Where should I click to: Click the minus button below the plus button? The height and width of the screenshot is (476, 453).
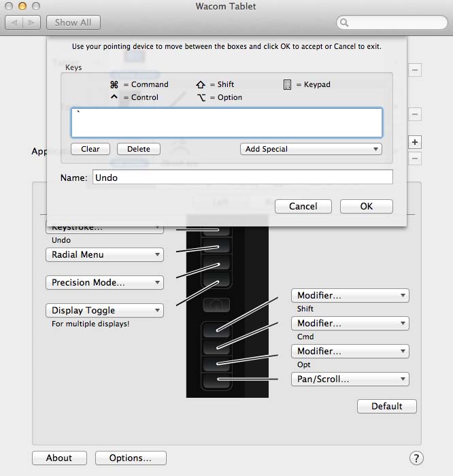click(x=415, y=158)
